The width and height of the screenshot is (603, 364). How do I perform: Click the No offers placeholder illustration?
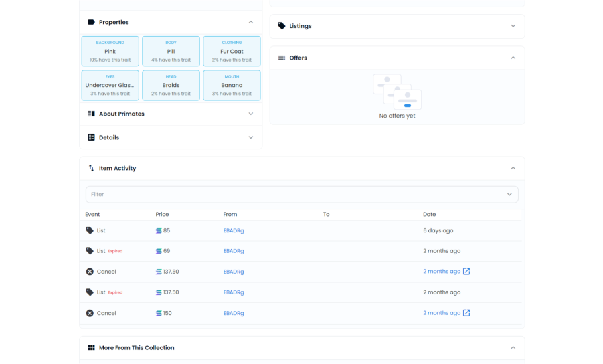(x=397, y=92)
